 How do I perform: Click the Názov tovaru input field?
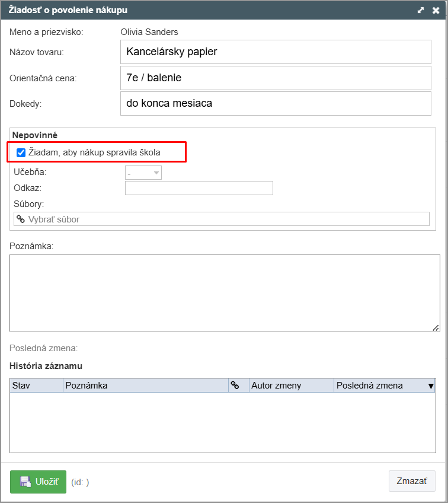pos(276,52)
